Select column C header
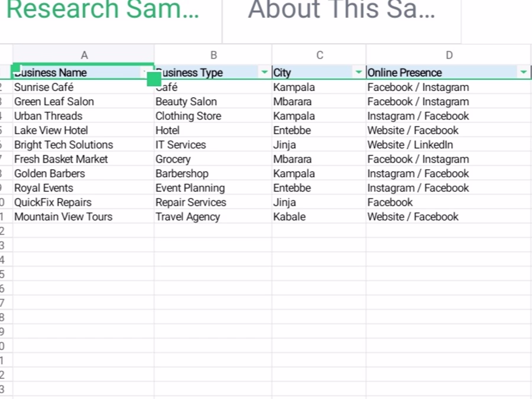Screen dimensions: 532x399 coord(319,54)
